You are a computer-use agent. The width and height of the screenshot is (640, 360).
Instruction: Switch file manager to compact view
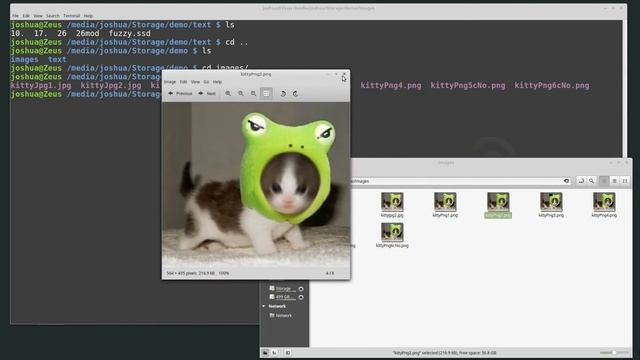click(625, 181)
